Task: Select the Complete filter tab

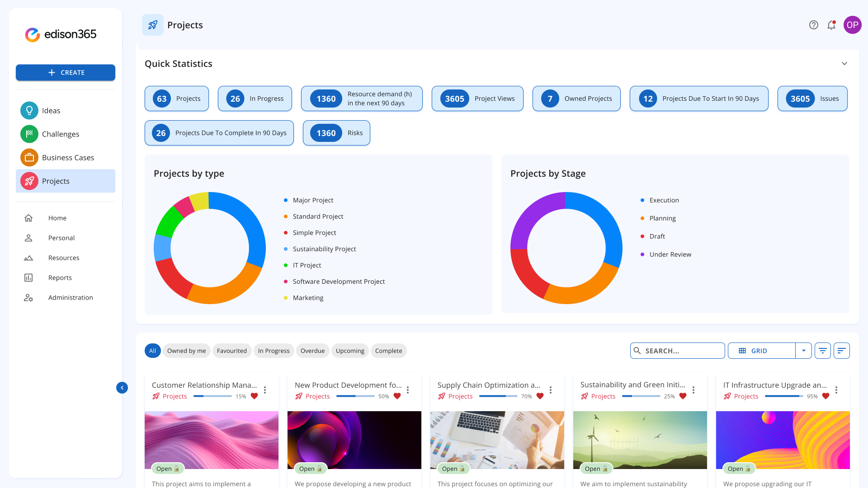Action: (389, 350)
